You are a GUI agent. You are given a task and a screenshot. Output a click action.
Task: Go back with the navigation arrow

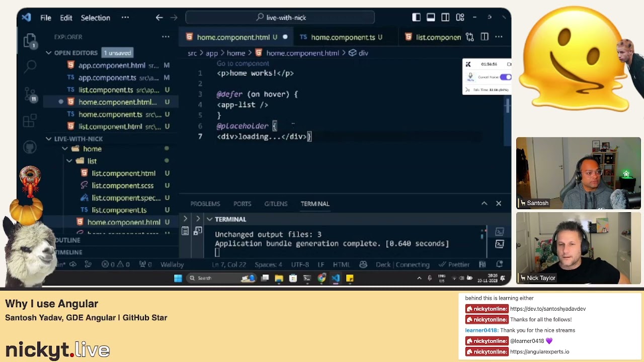[x=159, y=18]
